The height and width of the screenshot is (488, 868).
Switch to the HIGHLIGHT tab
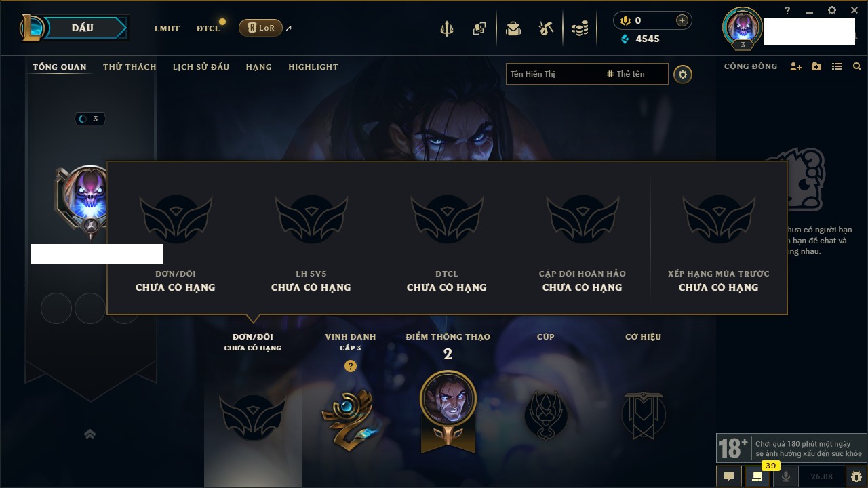313,67
